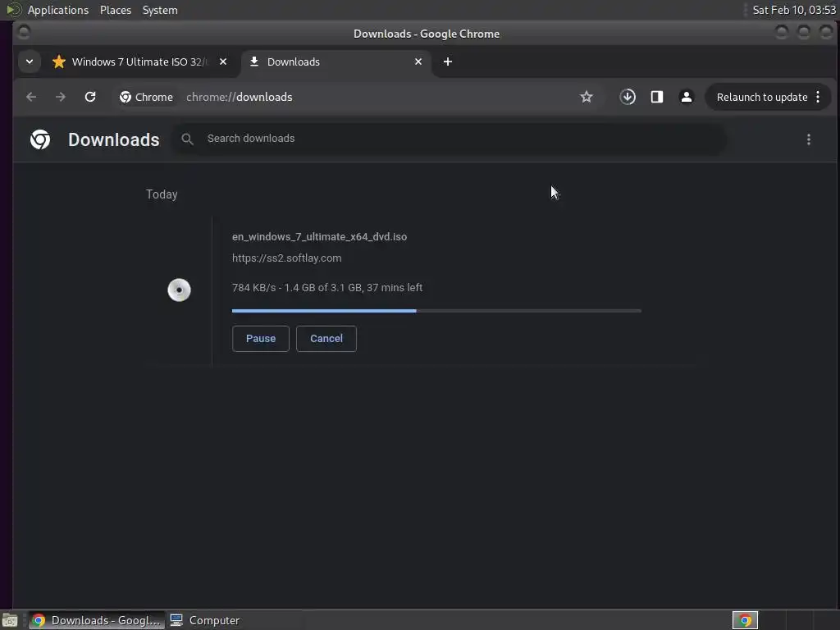This screenshot has height=630, width=840.
Task: Reload the downloads page
Action: point(90,97)
